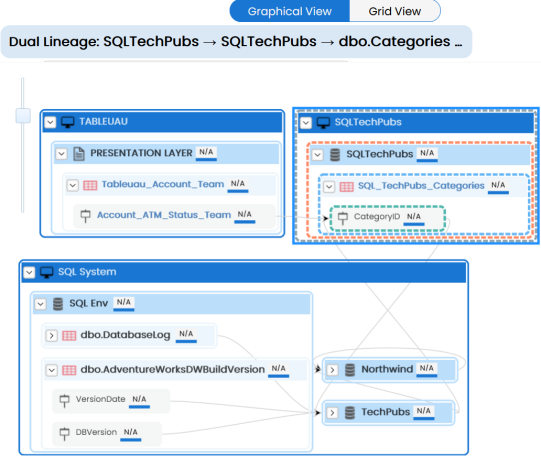The image size is (541, 457).
Task: Open the Account_ATM_Status_Team column link
Action: click(164, 215)
